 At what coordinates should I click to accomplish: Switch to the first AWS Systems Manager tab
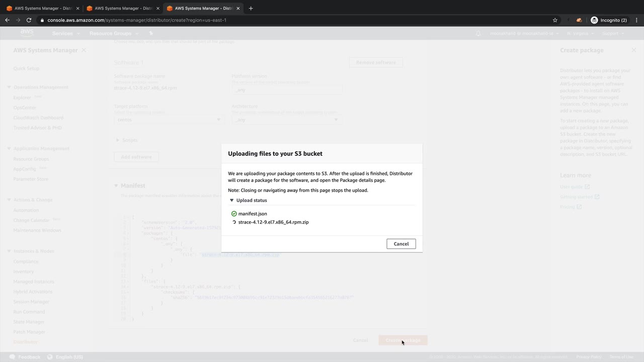(42, 8)
